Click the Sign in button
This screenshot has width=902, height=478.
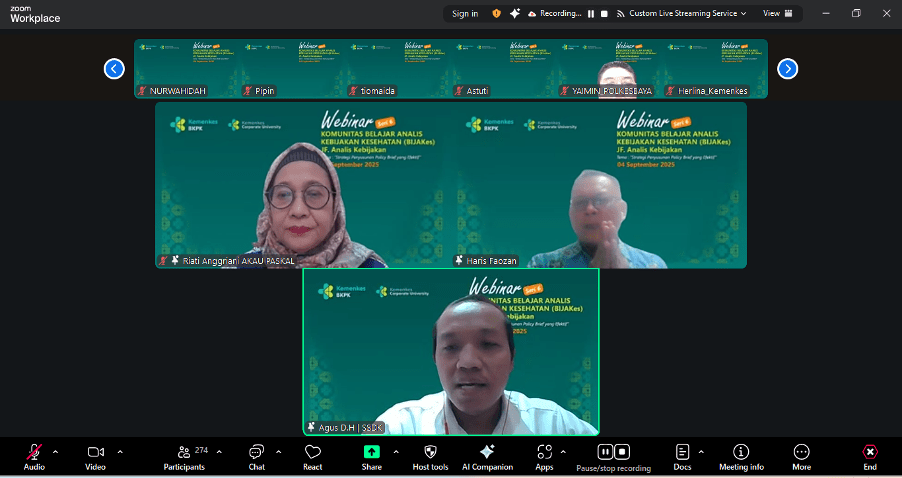465,13
